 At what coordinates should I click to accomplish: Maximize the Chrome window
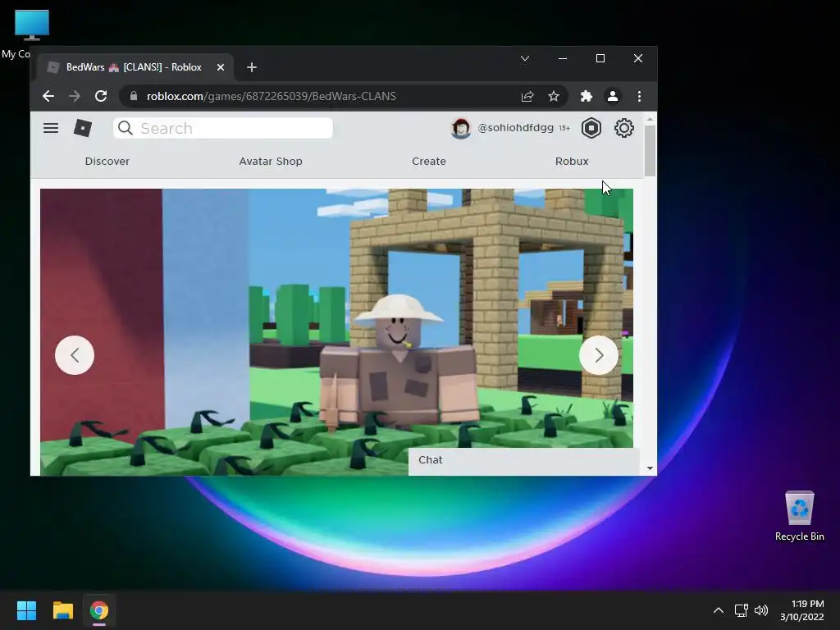600,58
